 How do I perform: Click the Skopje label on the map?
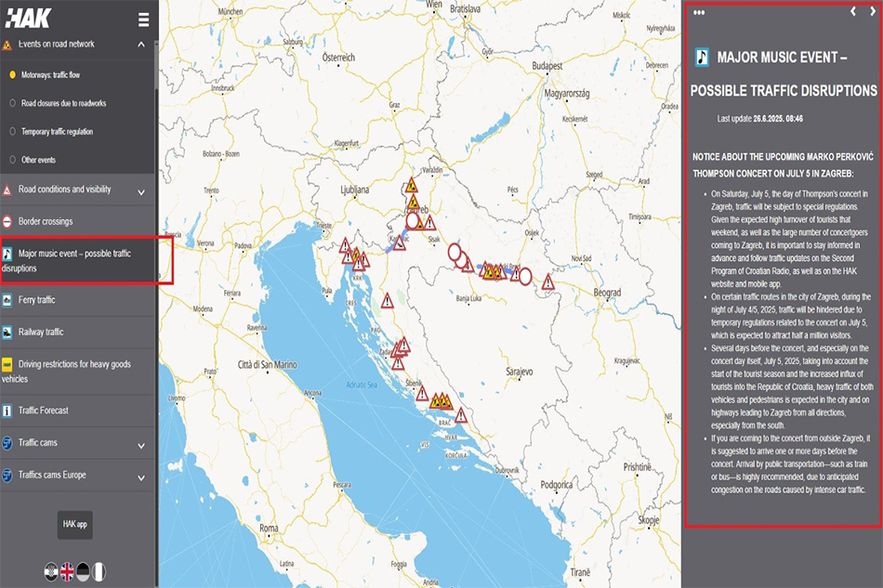(649, 520)
